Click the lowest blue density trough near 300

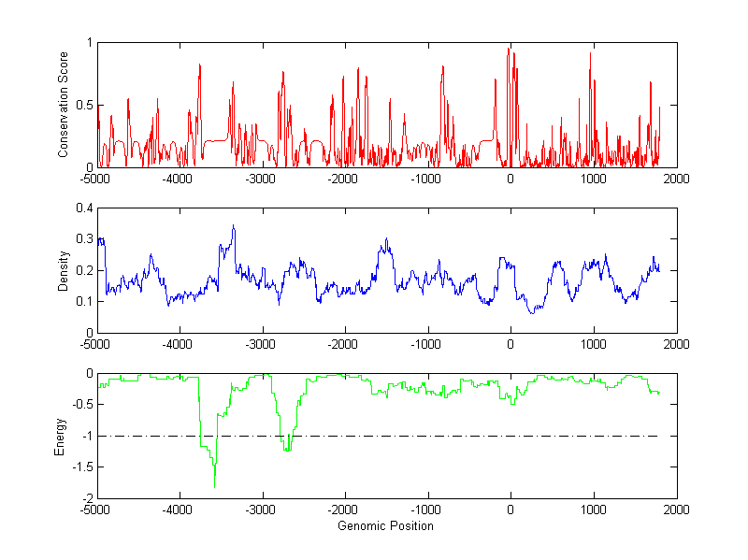pyautogui.click(x=533, y=312)
